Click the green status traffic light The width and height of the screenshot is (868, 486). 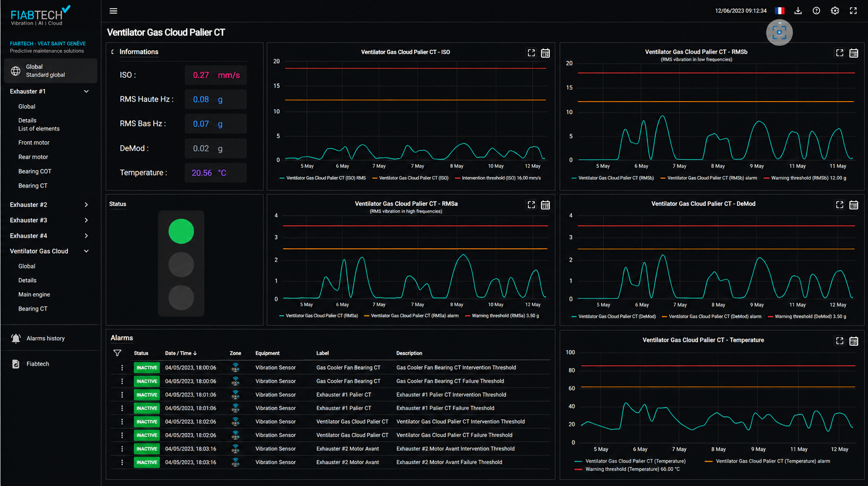[x=181, y=232]
